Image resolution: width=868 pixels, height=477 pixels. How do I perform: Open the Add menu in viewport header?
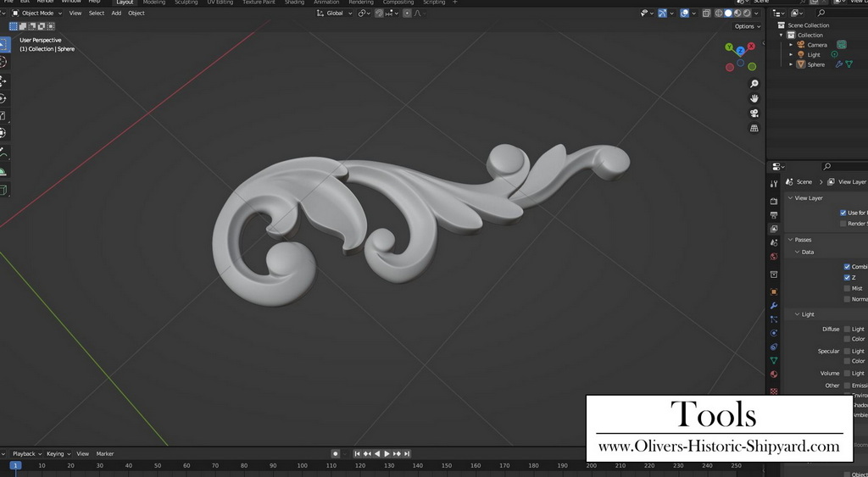[116, 14]
